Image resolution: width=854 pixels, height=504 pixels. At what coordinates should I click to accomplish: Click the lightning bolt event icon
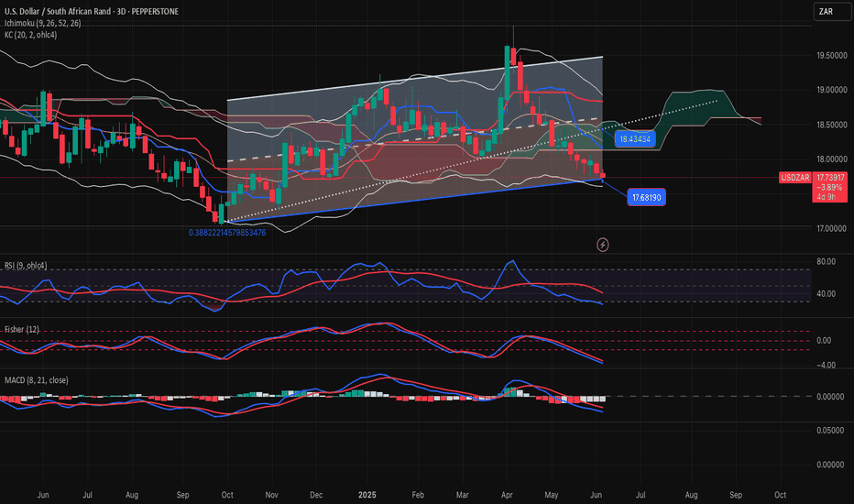602,245
